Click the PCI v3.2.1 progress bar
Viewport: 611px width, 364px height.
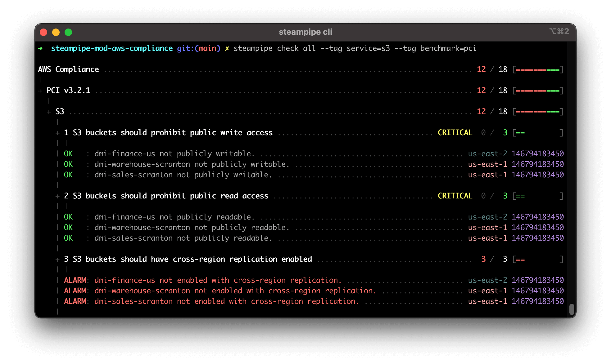click(x=537, y=91)
